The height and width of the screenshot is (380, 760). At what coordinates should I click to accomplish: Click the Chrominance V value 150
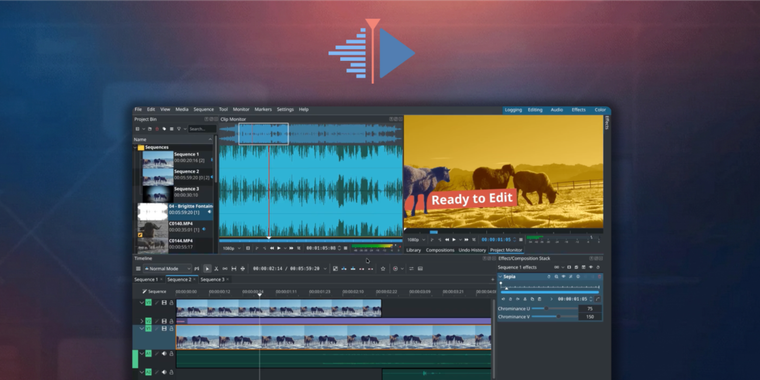pos(590,317)
